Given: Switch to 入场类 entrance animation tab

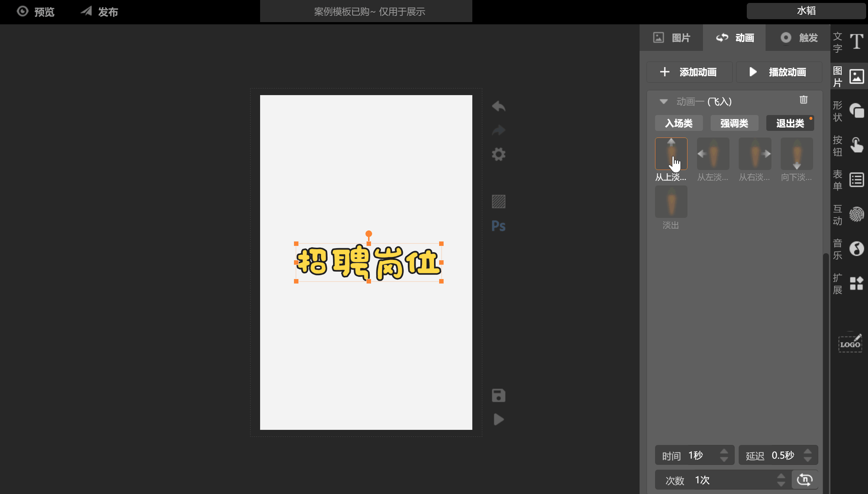Looking at the screenshot, I should pyautogui.click(x=680, y=123).
